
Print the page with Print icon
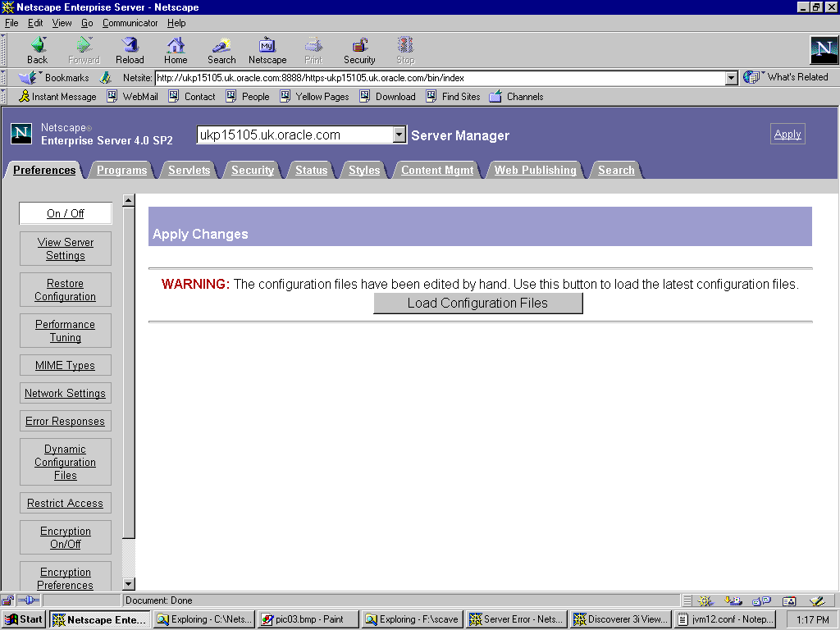point(313,51)
